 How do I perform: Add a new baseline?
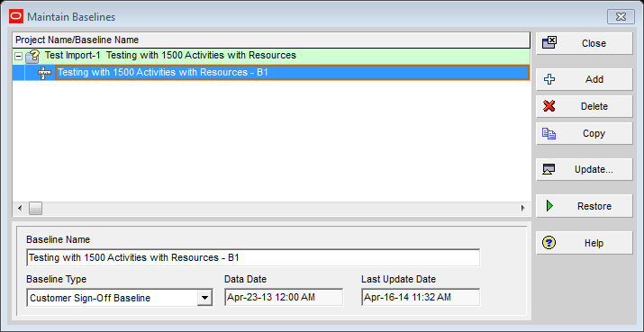click(584, 79)
